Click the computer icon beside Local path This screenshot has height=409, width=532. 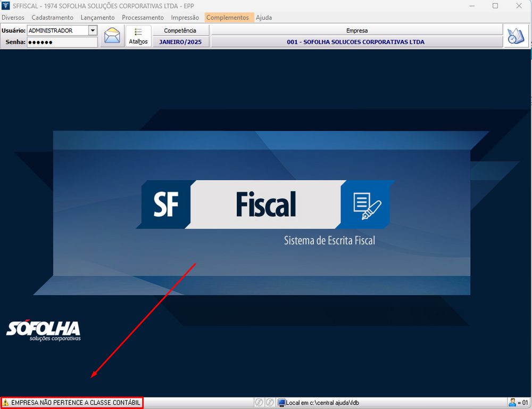281,403
